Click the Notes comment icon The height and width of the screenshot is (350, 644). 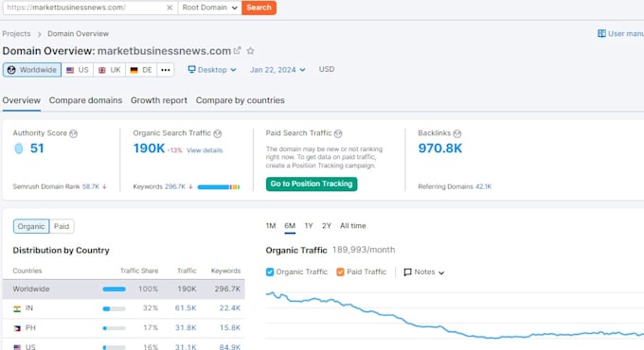[x=407, y=272]
